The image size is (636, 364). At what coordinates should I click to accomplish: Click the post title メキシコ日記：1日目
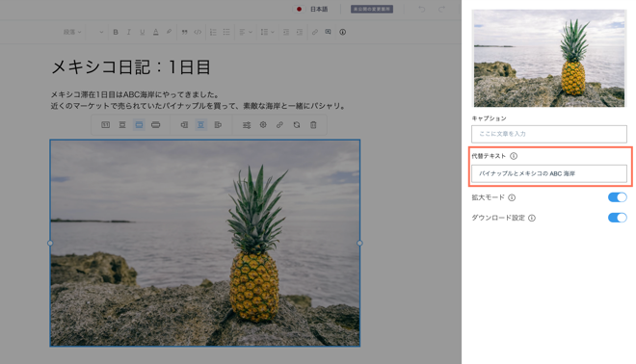[131, 67]
